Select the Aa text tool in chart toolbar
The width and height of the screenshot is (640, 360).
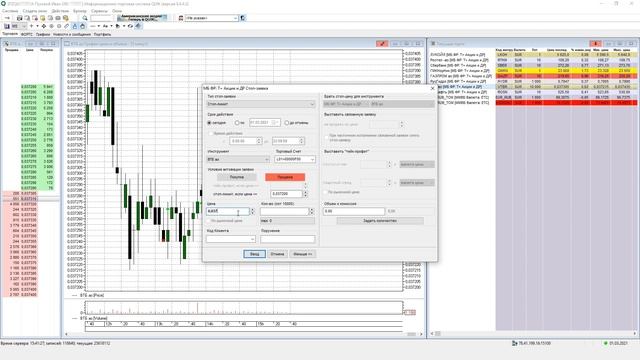pyautogui.click(x=105, y=26)
